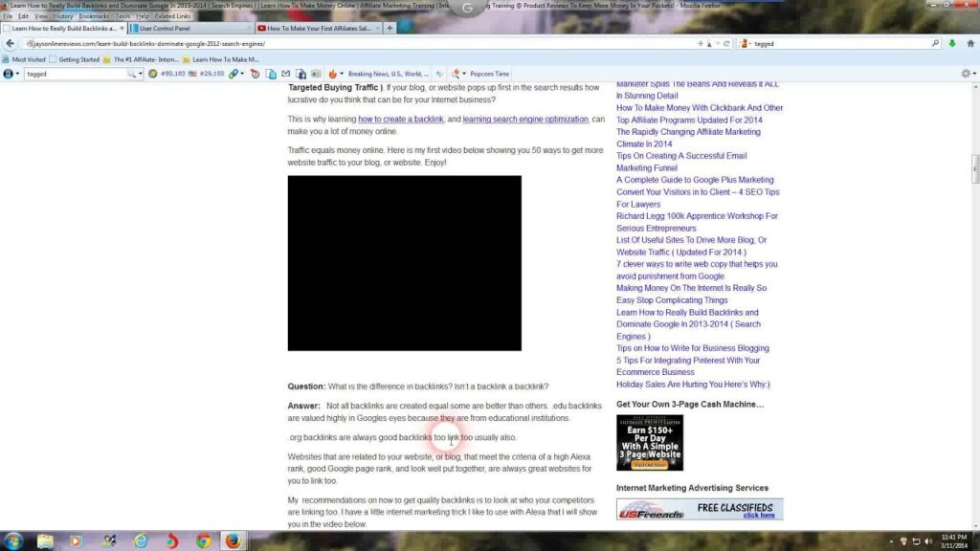Open the Firefox taskbar button
The width and height of the screenshot is (980, 551).
pos(234,540)
